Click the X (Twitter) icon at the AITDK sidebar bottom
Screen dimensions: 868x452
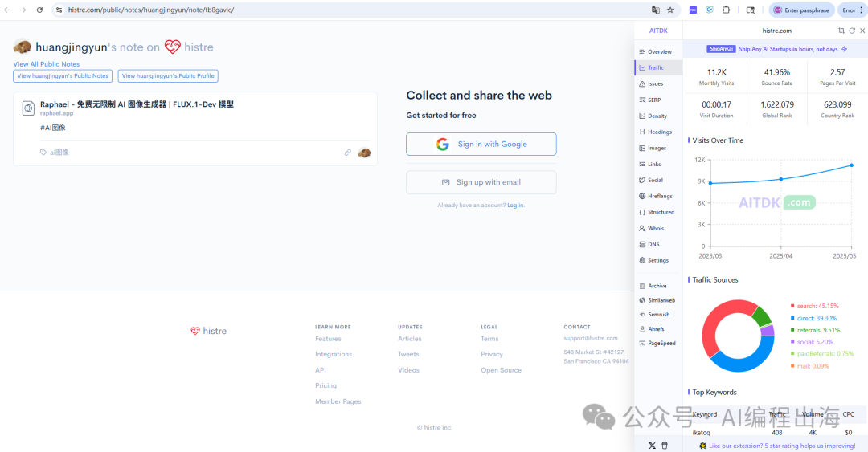click(652, 445)
